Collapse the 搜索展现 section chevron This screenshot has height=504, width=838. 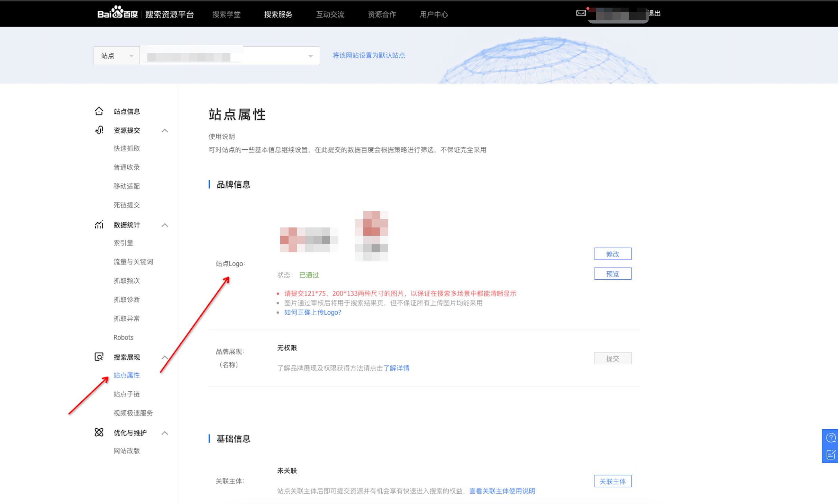tap(165, 357)
